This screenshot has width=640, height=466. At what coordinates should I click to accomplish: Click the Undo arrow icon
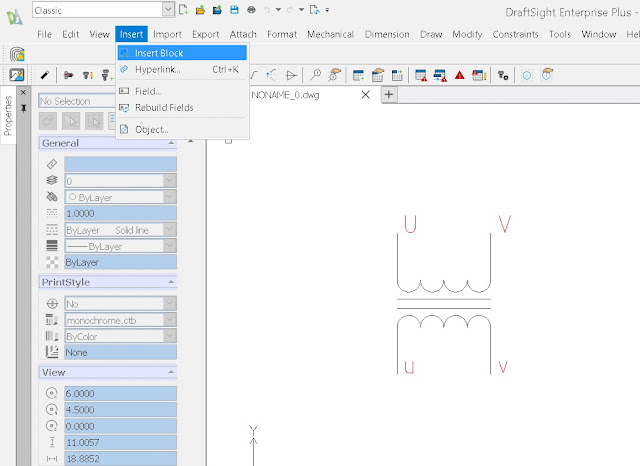[x=267, y=10]
